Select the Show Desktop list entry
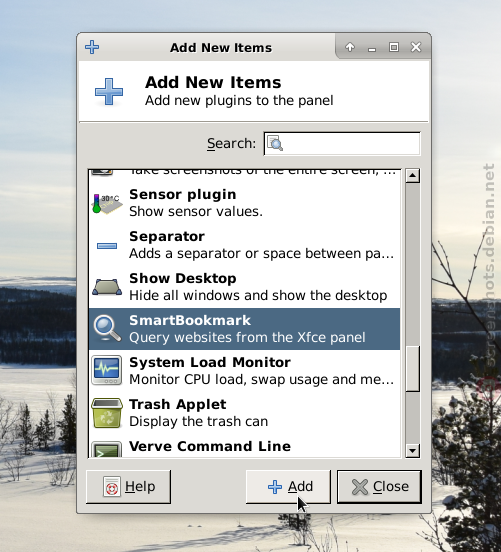This screenshot has height=552, width=501. pos(244,287)
